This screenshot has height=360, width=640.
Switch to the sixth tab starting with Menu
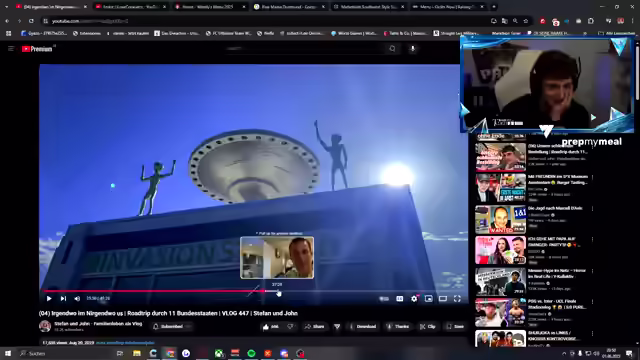(x=447, y=7)
